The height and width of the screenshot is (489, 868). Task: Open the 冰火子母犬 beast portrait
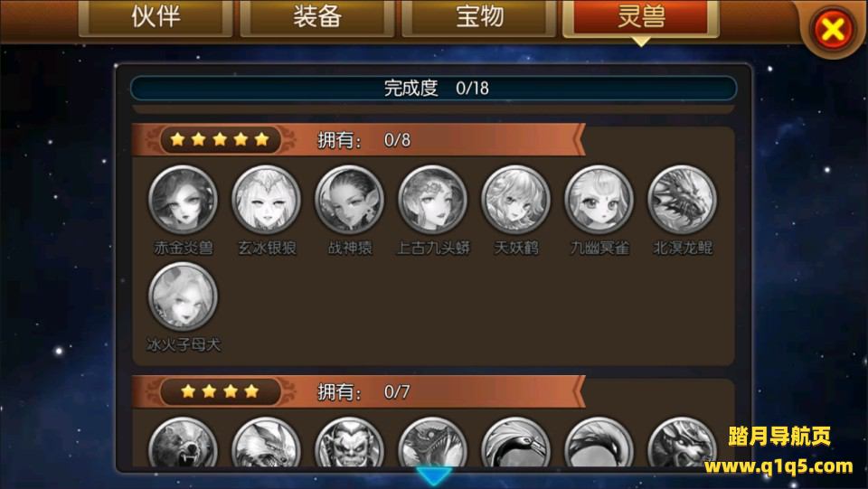point(183,297)
